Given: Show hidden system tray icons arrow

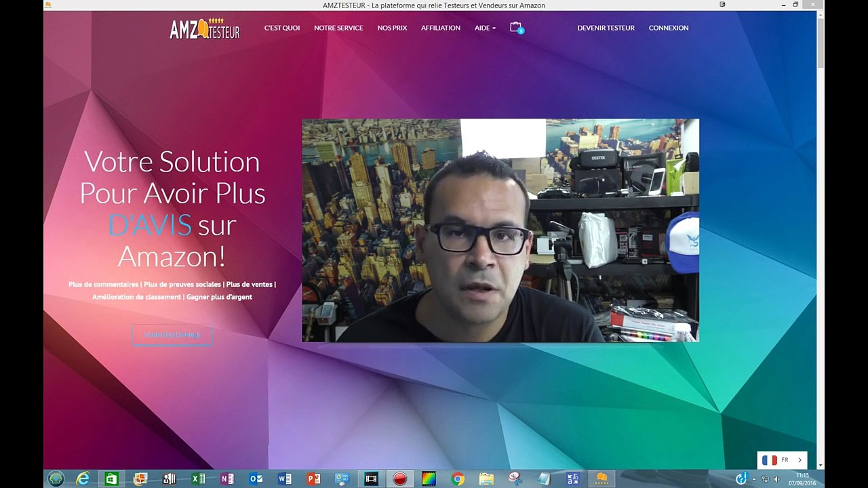Looking at the screenshot, I should (x=754, y=479).
